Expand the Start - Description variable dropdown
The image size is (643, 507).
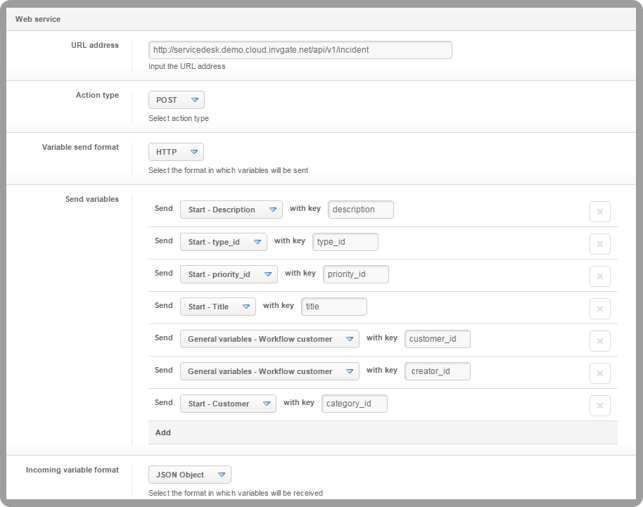[231, 209]
